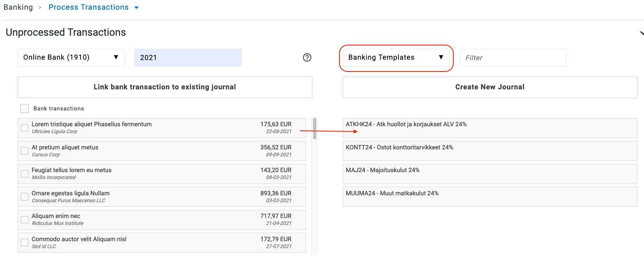
Task: Click the Create New Journal button
Action: pos(490,87)
